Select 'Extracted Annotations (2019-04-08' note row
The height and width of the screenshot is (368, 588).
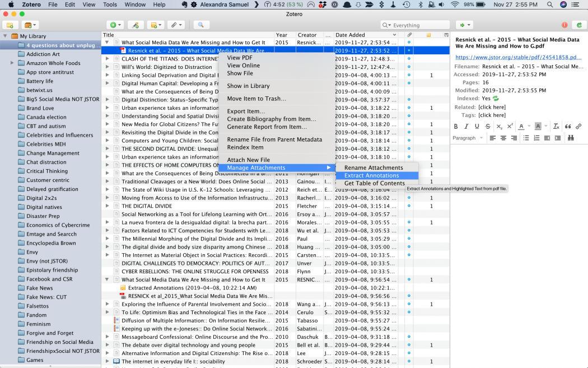point(193,288)
